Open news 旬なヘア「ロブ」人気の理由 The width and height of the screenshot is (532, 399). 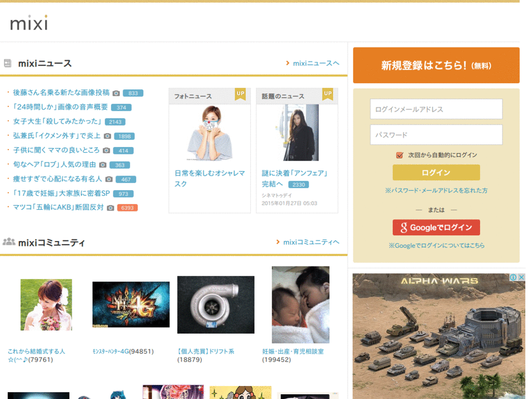54,165
